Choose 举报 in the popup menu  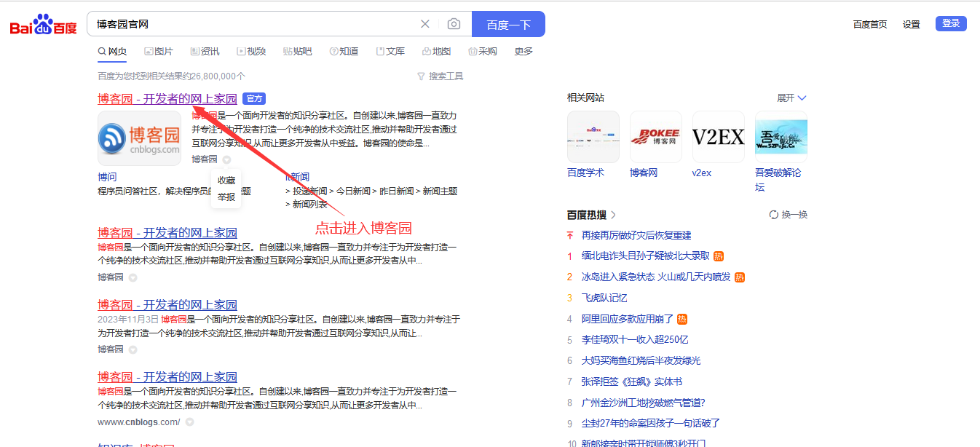[226, 197]
